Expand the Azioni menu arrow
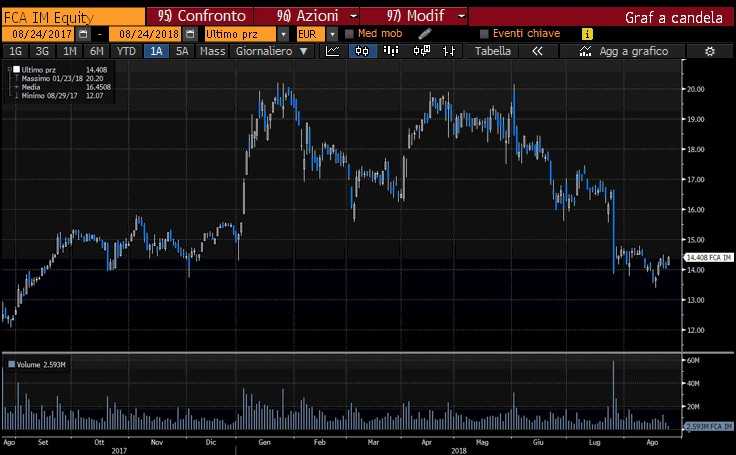This screenshot has height=455, width=736. coord(353,16)
